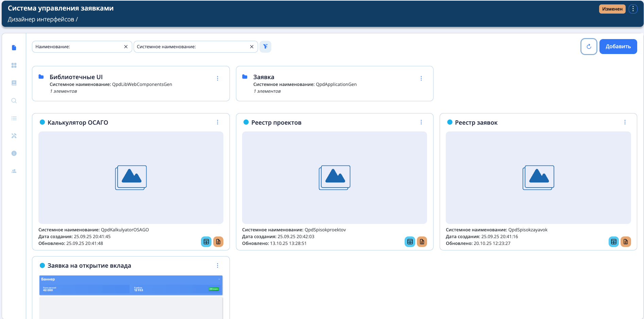Select the tools icon in the sidebar
Image resolution: width=644 pixels, height=319 pixels.
coord(14,136)
